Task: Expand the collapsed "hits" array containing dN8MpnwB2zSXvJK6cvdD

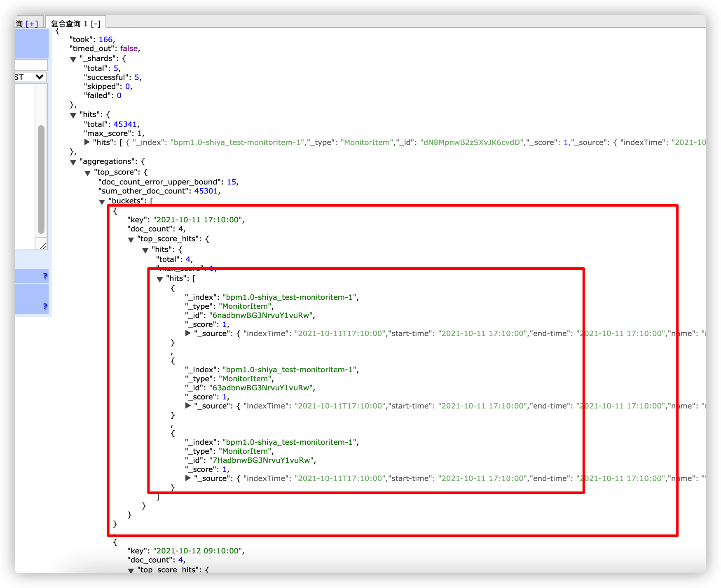Action: click(87, 142)
